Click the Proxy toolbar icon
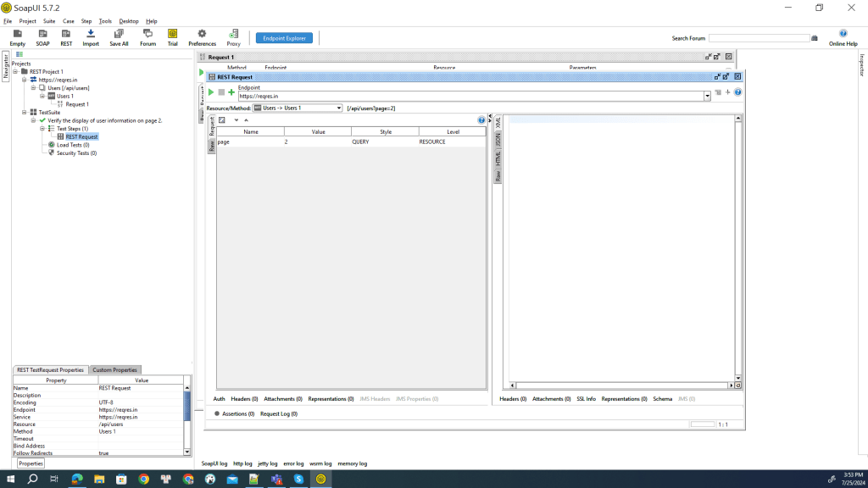This screenshot has width=868, height=488. 233,37
